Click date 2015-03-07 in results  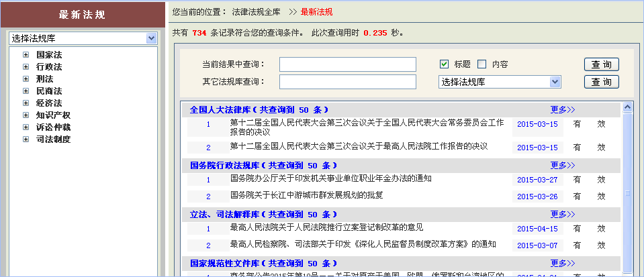coord(537,245)
